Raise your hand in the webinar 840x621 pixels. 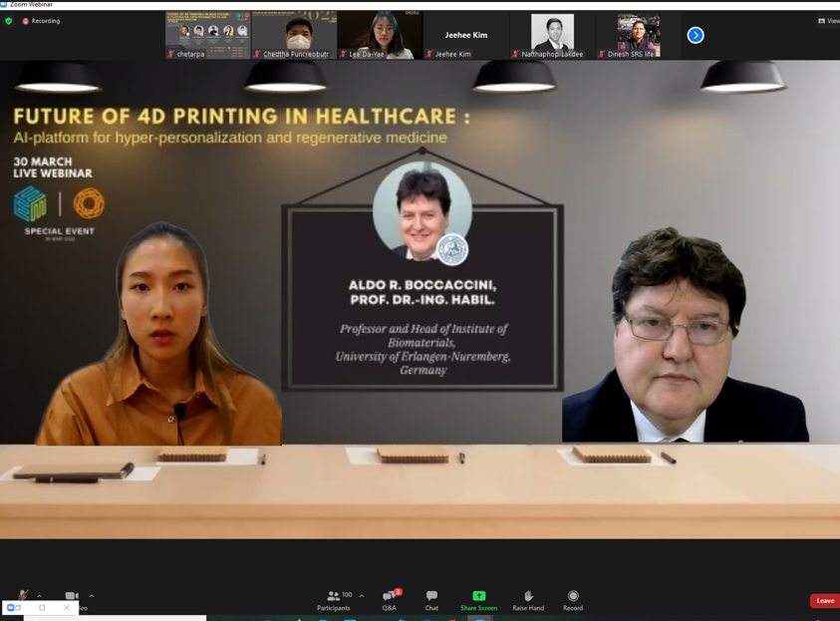(x=528, y=600)
